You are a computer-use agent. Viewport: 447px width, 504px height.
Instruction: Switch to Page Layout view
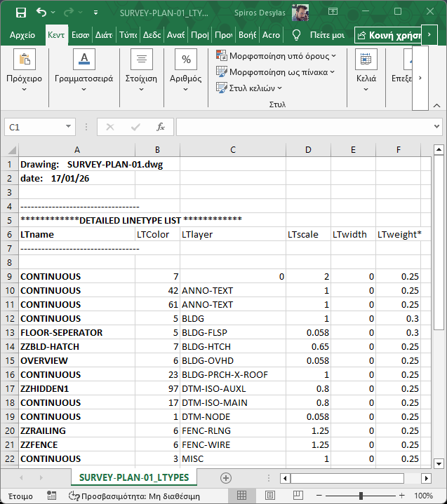[x=270, y=496]
